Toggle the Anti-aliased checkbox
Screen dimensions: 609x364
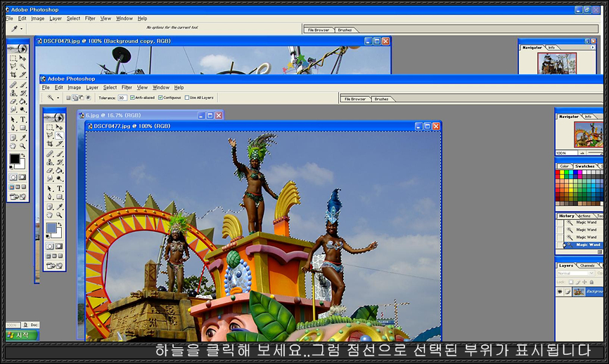[x=132, y=98]
